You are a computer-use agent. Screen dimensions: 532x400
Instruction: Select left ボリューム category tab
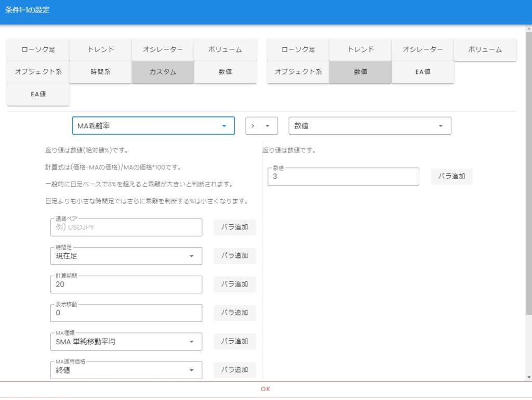click(x=225, y=49)
